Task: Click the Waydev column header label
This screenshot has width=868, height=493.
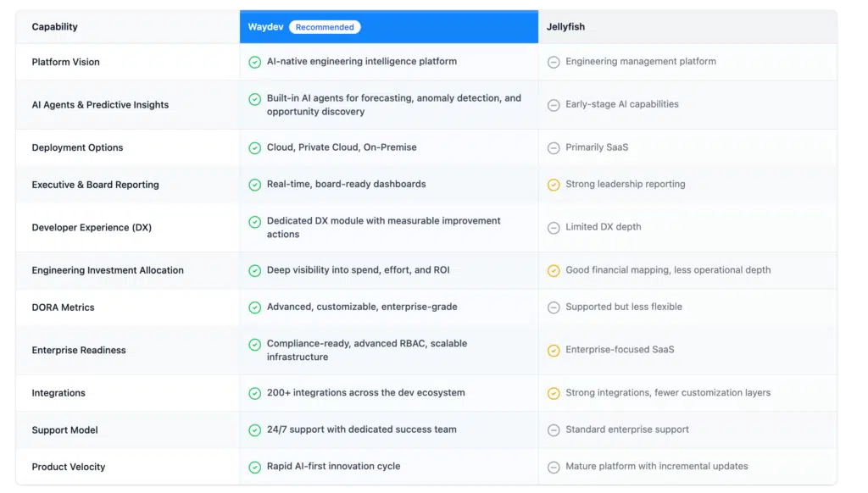Action: [x=265, y=26]
